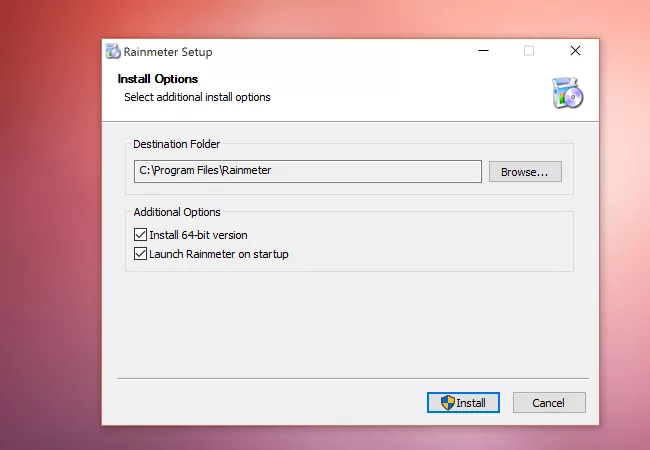This screenshot has width=650, height=450.
Task: Open the Browse... folder picker
Action: [525, 171]
